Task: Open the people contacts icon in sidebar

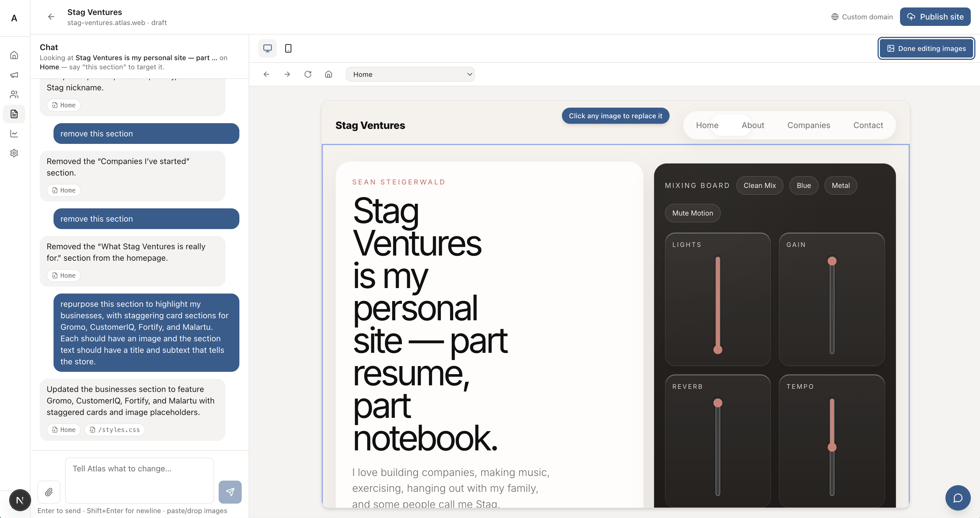Action: tap(14, 94)
